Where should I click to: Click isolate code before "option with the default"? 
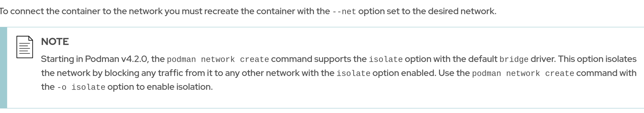click(x=386, y=59)
